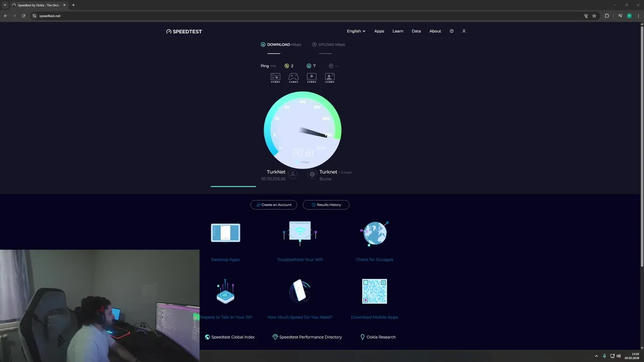The image size is (644, 362).
Task: Open the user account icon in header
Action: coord(464,31)
